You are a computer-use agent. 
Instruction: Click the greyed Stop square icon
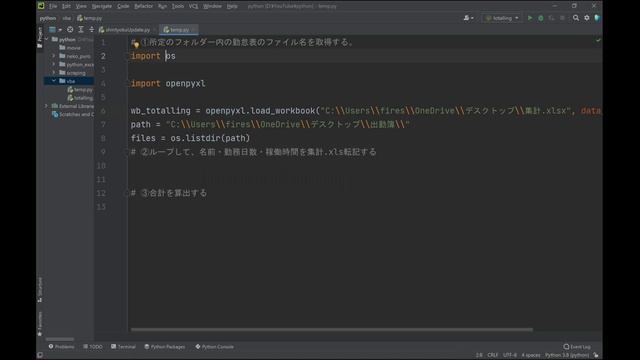[562, 18]
